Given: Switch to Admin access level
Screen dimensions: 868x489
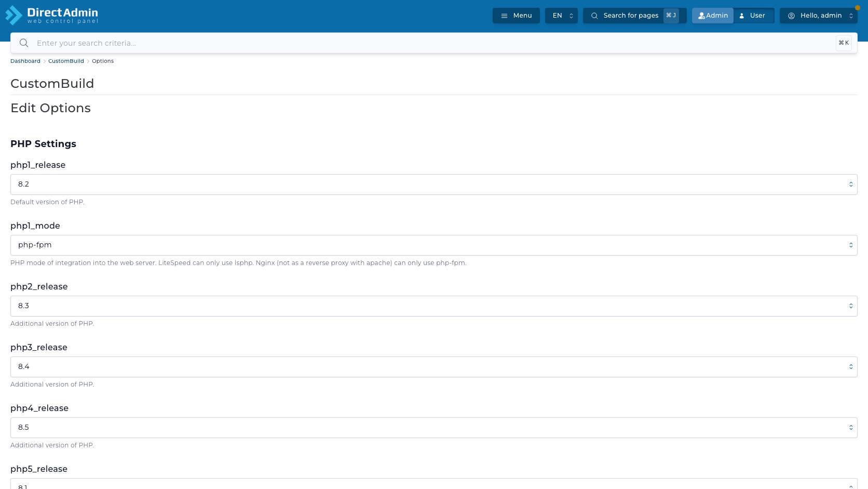Looking at the screenshot, I should [713, 16].
